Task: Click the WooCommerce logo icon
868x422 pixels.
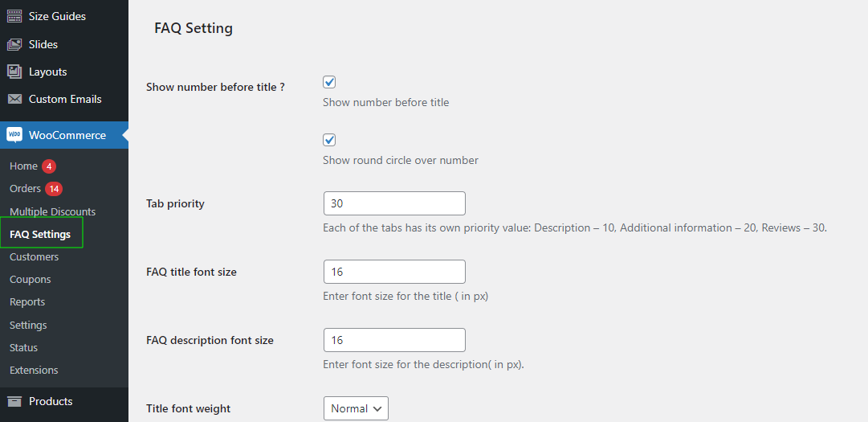Action: (14, 135)
